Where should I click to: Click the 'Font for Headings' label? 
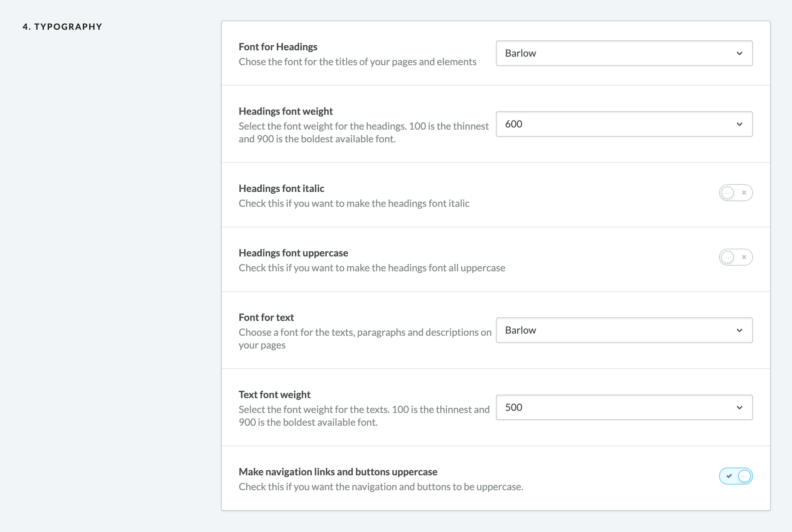[x=278, y=47]
